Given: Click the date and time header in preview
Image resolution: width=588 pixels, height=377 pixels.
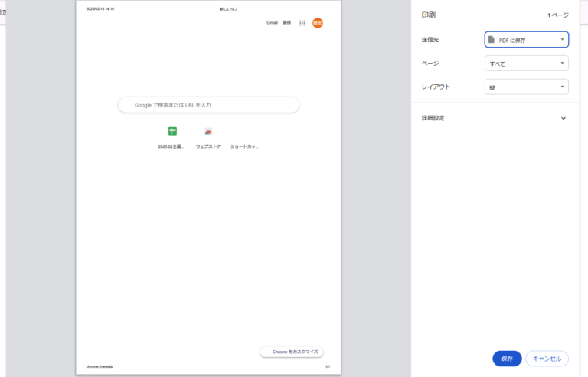Looking at the screenshot, I should 100,8.
